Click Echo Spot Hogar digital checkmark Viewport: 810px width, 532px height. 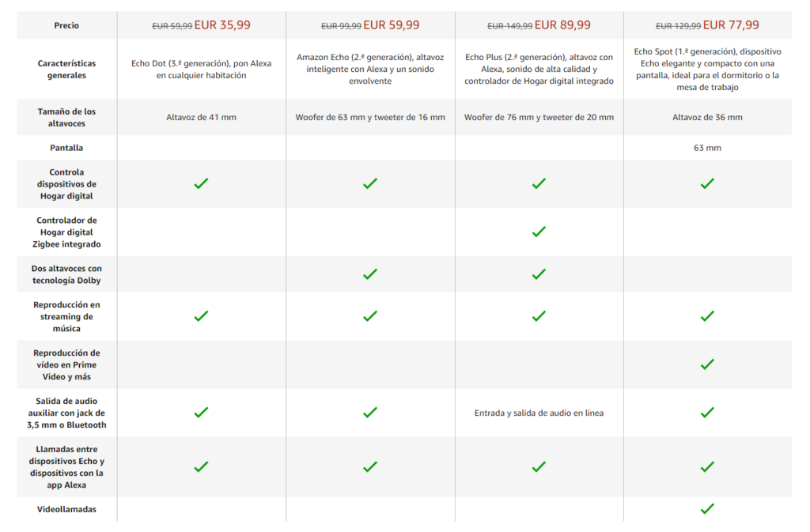coord(707,183)
